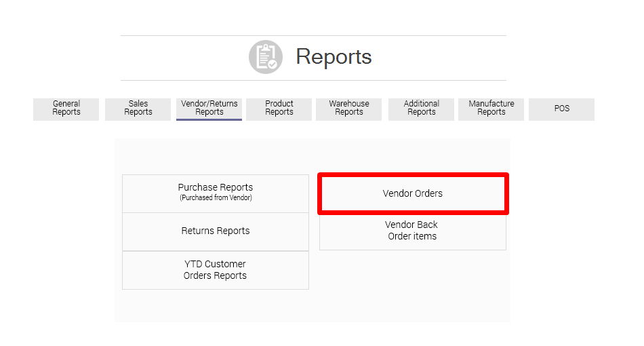Image resolution: width=644 pixels, height=346 pixels.
Task: Click the "(Purchased from Vendor)" subtitle text
Action: [x=216, y=198]
